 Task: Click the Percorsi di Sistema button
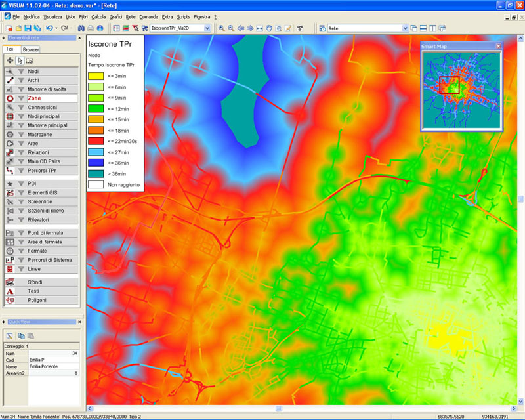pos(50,260)
